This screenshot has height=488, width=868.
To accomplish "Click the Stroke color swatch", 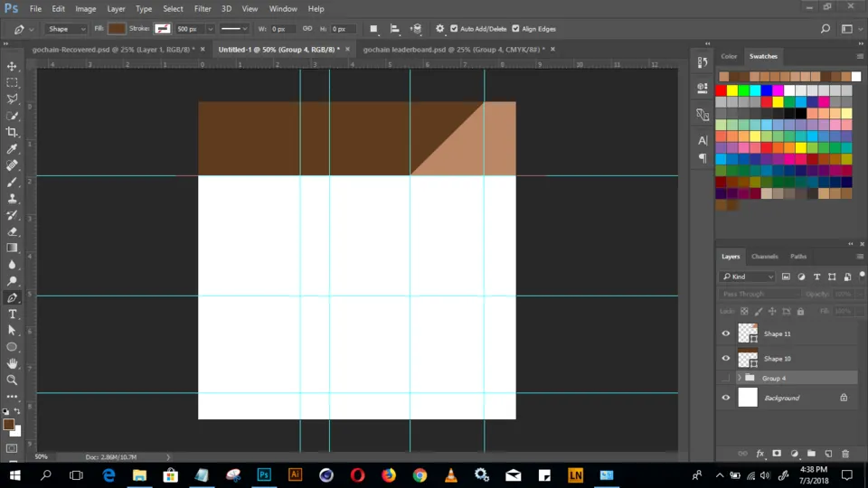I will coord(162,29).
